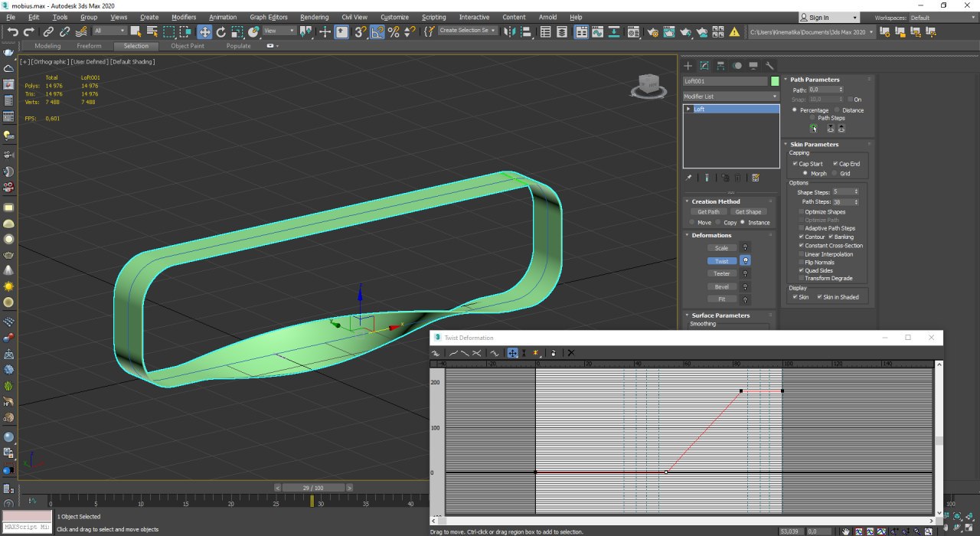Screen dimensions: 980x536
Task: Toggle the Banking checkbox
Action: (831, 237)
